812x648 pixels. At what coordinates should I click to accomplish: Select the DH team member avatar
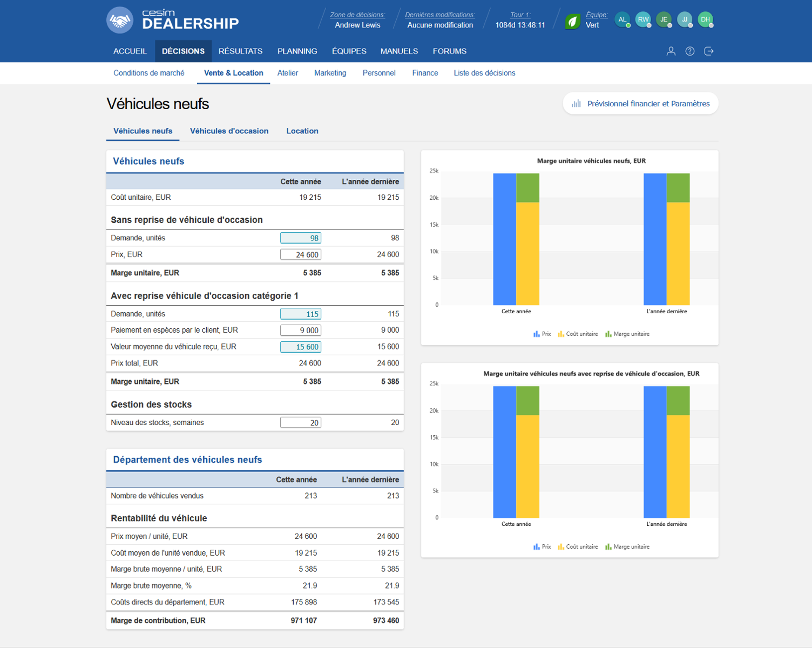(x=705, y=19)
